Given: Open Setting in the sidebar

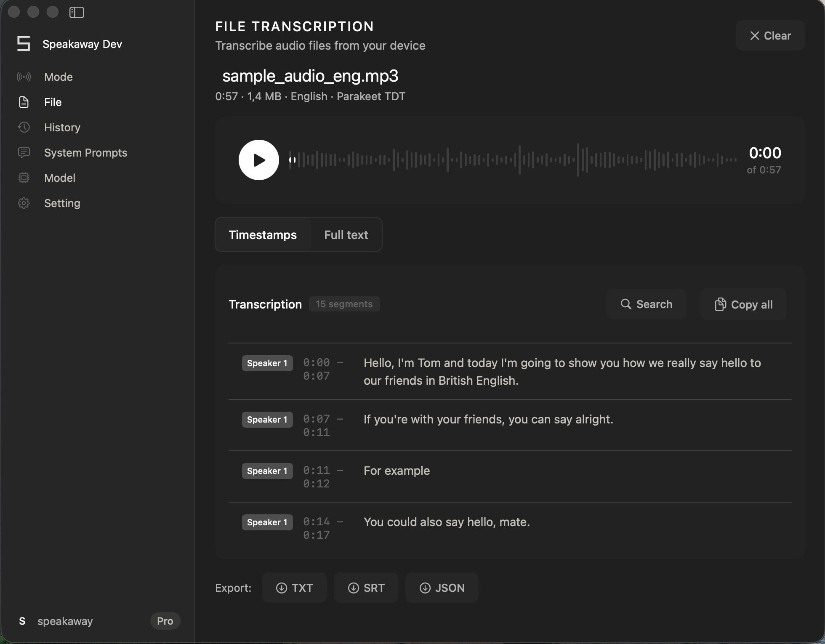Looking at the screenshot, I should 62,203.
